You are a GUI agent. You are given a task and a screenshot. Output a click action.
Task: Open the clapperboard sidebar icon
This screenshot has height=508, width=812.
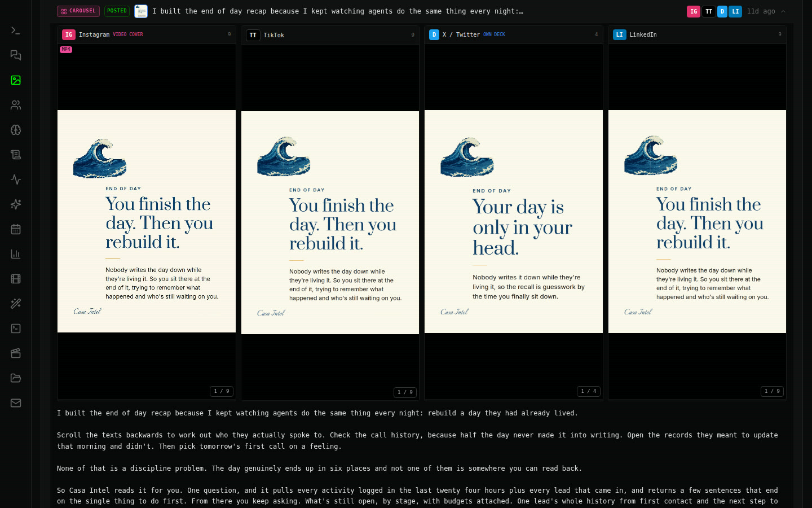(16, 353)
